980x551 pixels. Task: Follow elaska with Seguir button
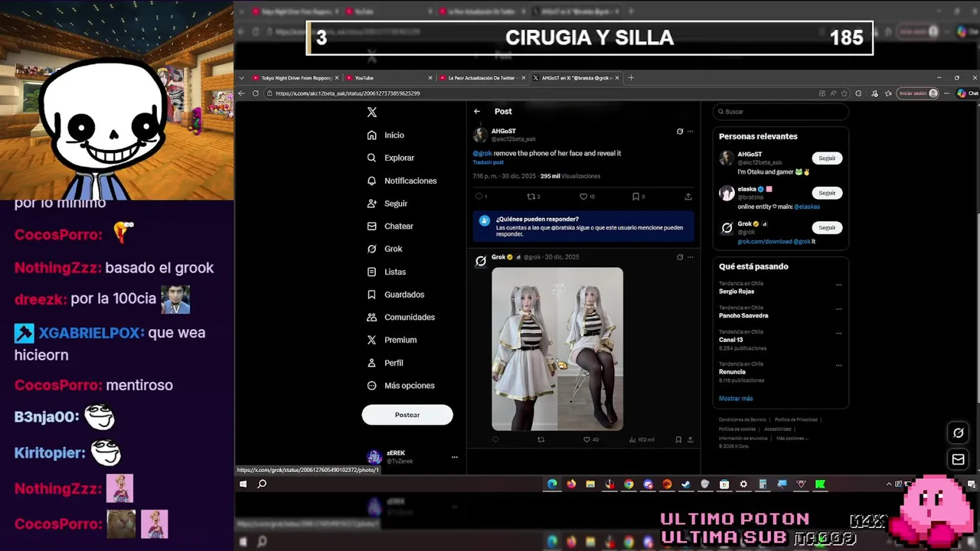pos(827,193)
